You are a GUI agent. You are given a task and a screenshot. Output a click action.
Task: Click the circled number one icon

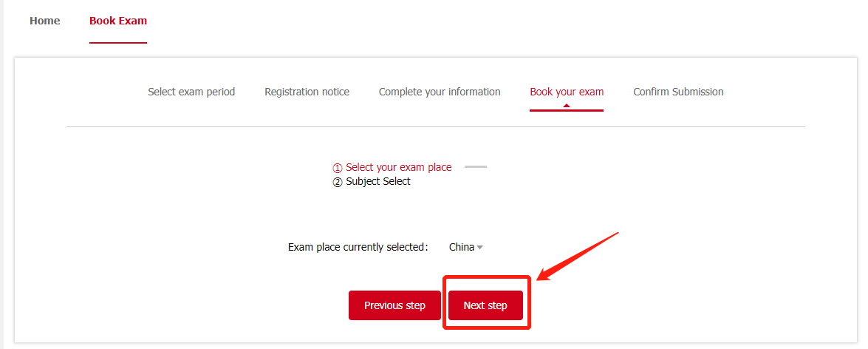click(338, 168)
